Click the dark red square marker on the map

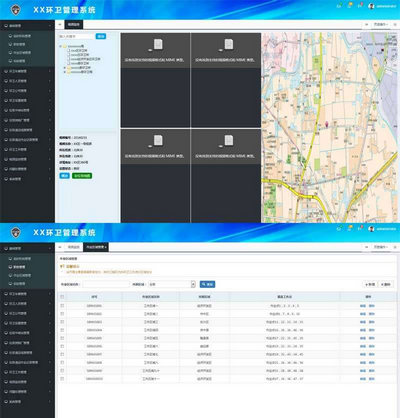click(x=382, y=50)
